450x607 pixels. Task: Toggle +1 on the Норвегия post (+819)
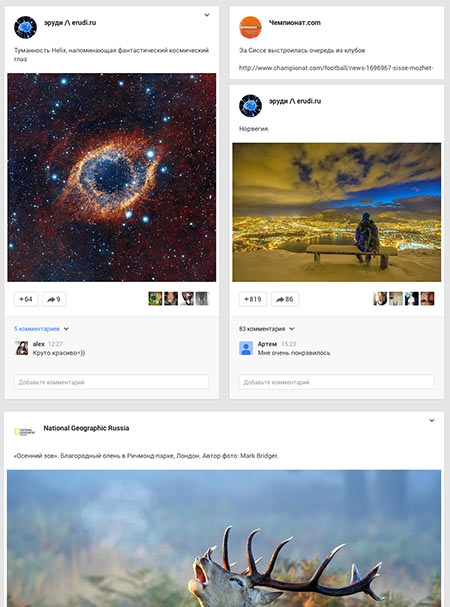click(253, 299)
